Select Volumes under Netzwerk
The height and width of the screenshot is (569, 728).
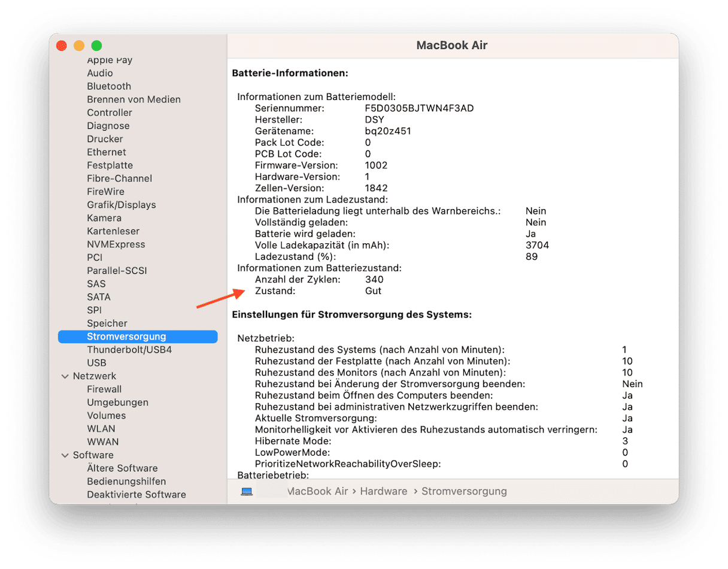[107, 416]
